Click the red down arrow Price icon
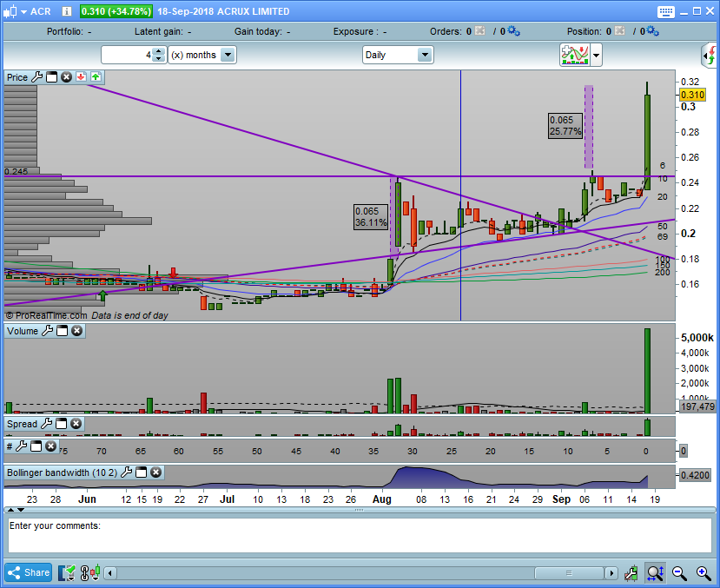The width and height of the screenshot is (720, 588). [x=81, y=77]
